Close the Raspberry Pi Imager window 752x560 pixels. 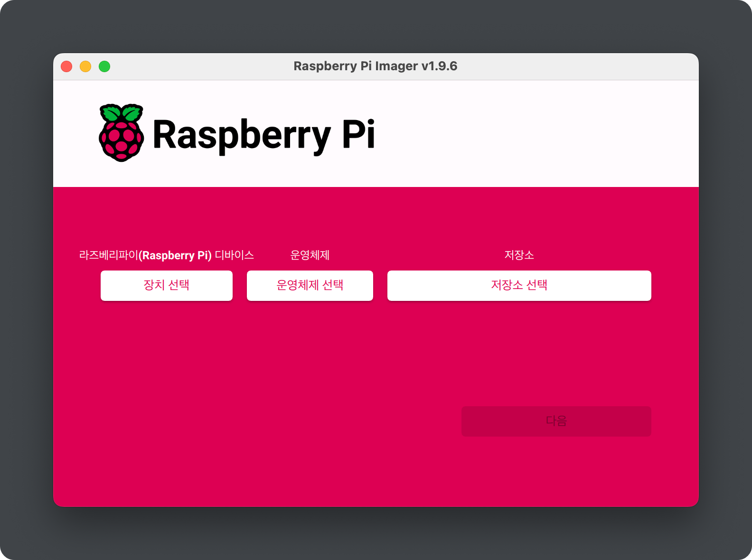pos(66,66)
